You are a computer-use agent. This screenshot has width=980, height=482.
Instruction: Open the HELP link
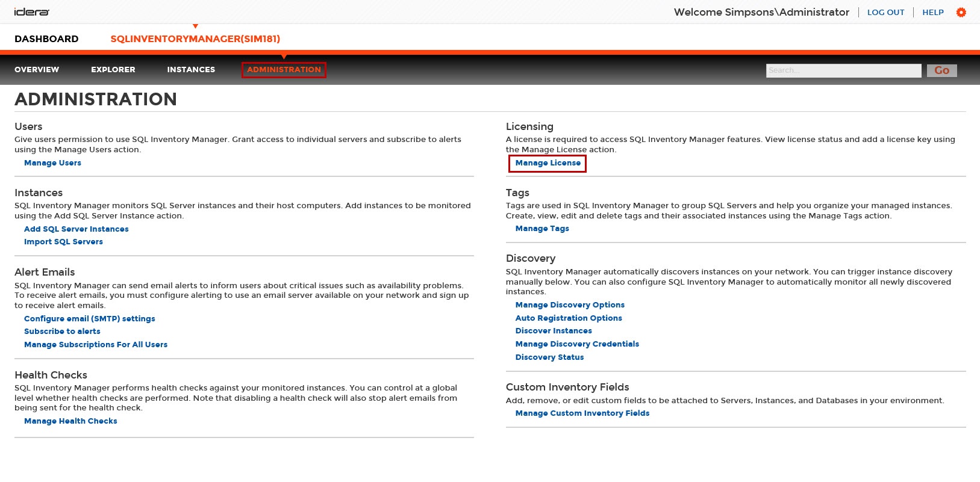[x=933, y=12]
